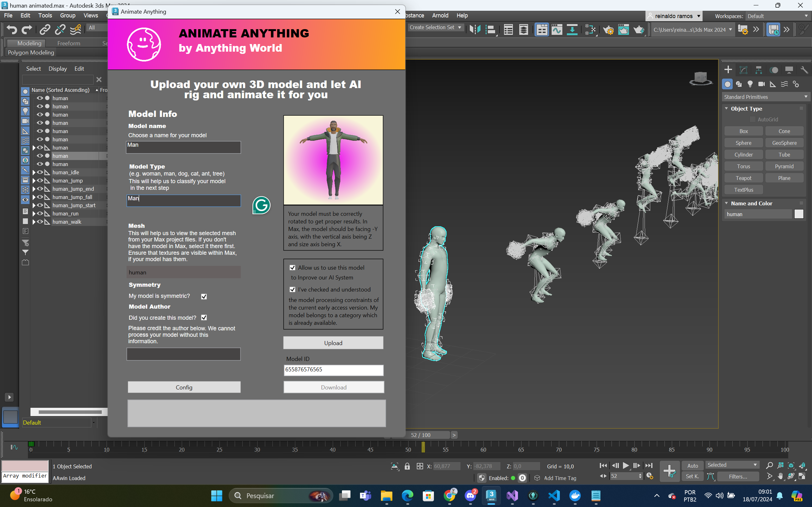Click the human object color swatch
The width and height of the screenshot is (812, 507).
[799, 214]
